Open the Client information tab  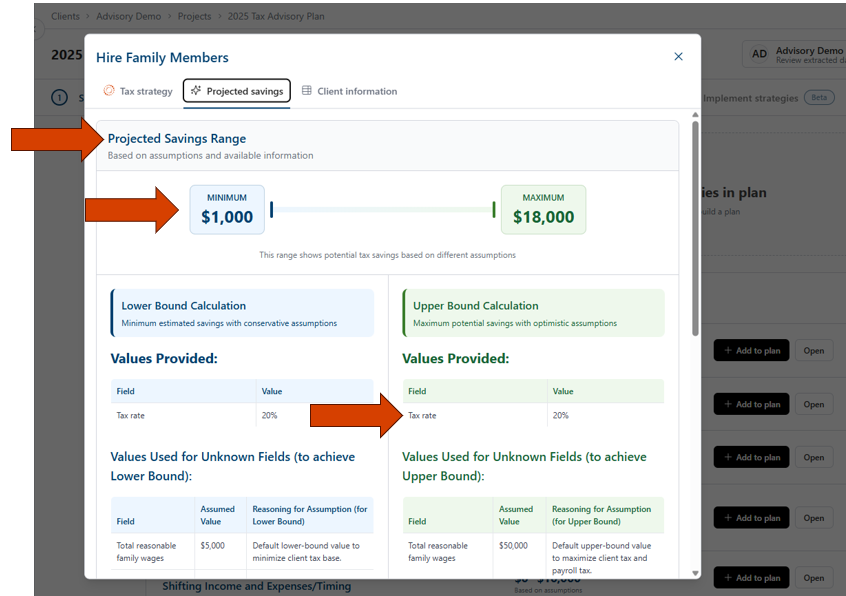pos(349,91)
